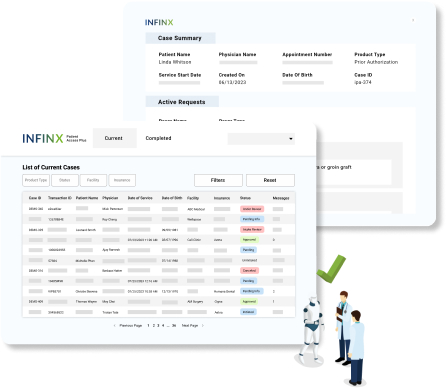Click the Active Requests section header
The image size is (446, 388).
pos(182,102)
